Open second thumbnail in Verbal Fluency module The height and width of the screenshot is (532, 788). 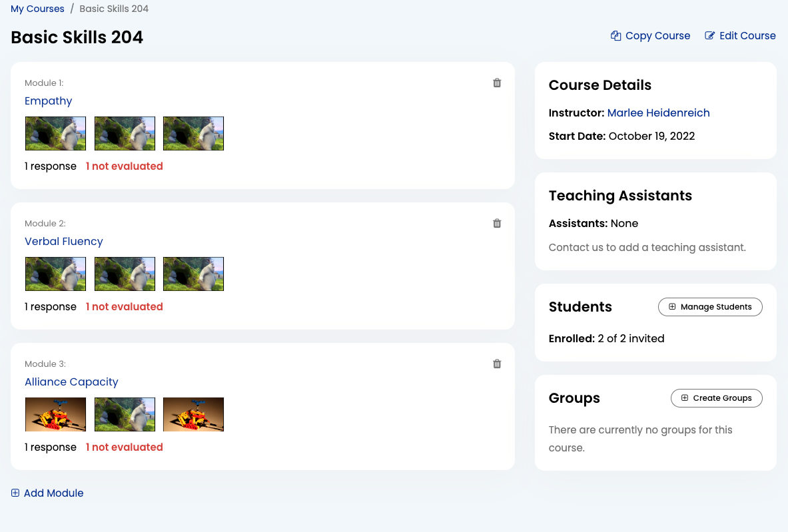coord(125,274)
